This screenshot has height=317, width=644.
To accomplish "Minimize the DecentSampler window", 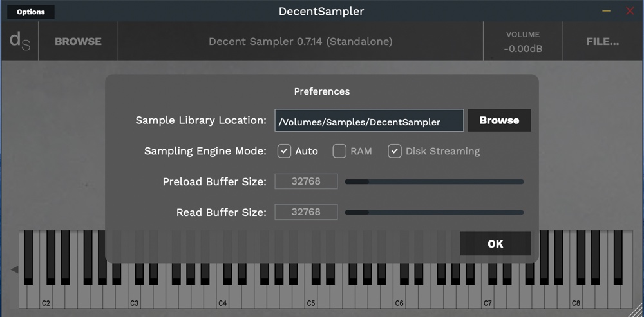I will pyautogui.click(x=606, y=11).
